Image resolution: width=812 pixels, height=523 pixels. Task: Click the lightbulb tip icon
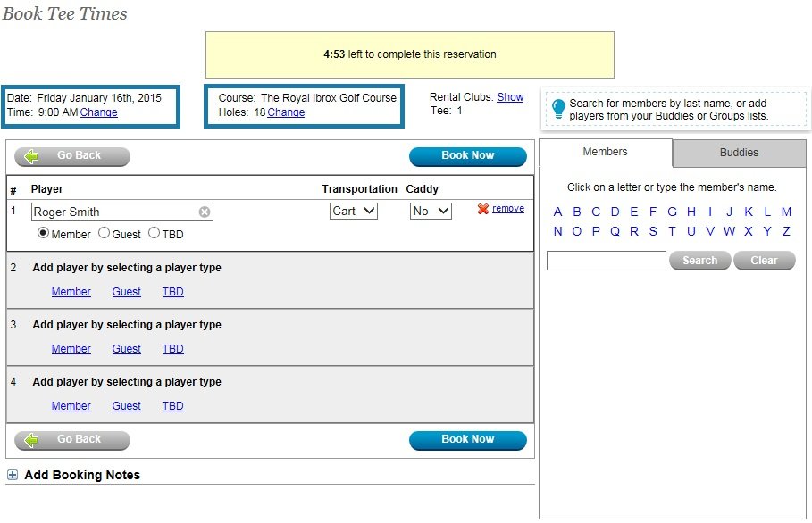(558, 109)
